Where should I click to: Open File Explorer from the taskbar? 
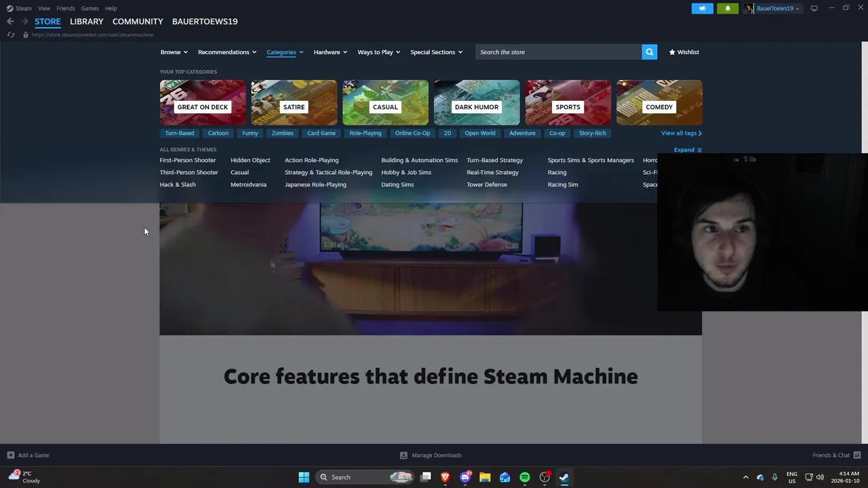[485, 477]
